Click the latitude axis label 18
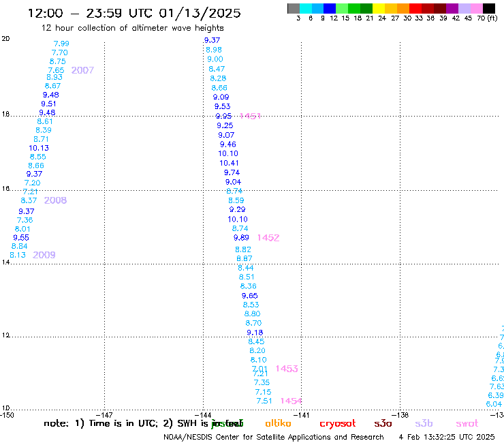Screen dimensions: 504x443 pyautogui.click(x=5, y=114)
